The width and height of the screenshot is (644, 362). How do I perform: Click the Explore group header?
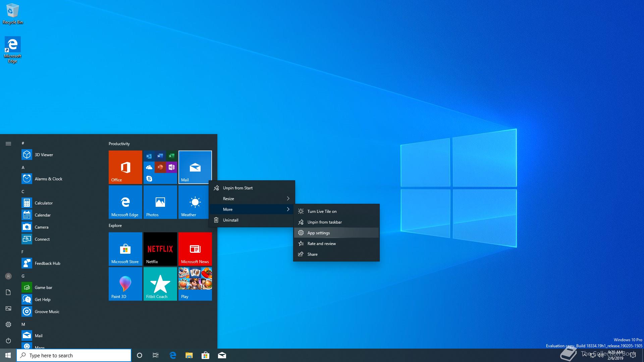tap(115, 226)
